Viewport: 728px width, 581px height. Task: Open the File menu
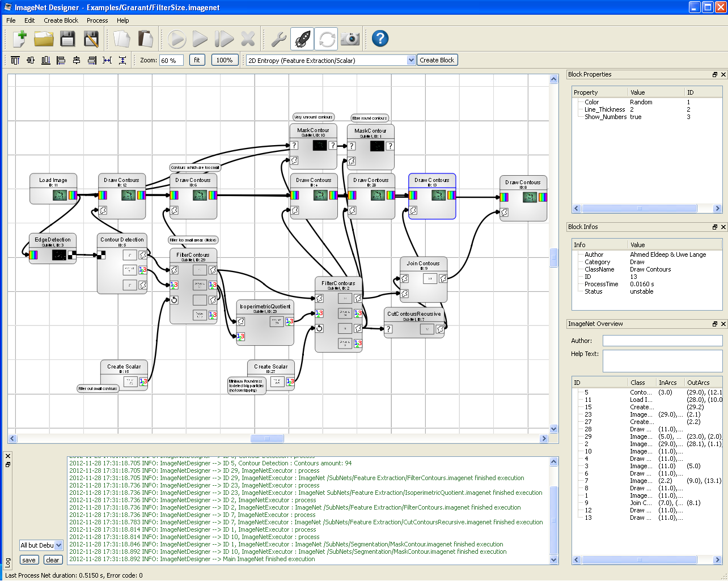[x=11, y=20]
